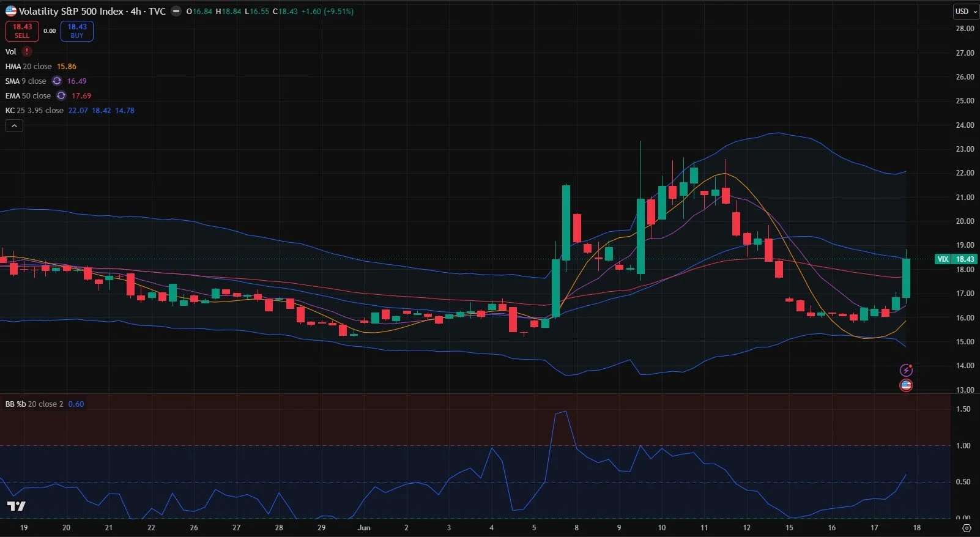Click the blue 18.43 BUY button
Viewport: 980px width, 537px height.
tap(77, 31)
